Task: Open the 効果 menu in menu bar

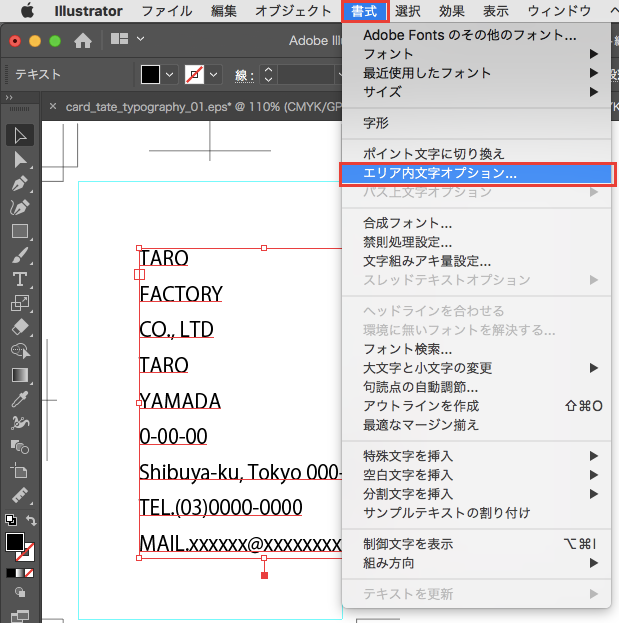Action: [x=451, y=11]
